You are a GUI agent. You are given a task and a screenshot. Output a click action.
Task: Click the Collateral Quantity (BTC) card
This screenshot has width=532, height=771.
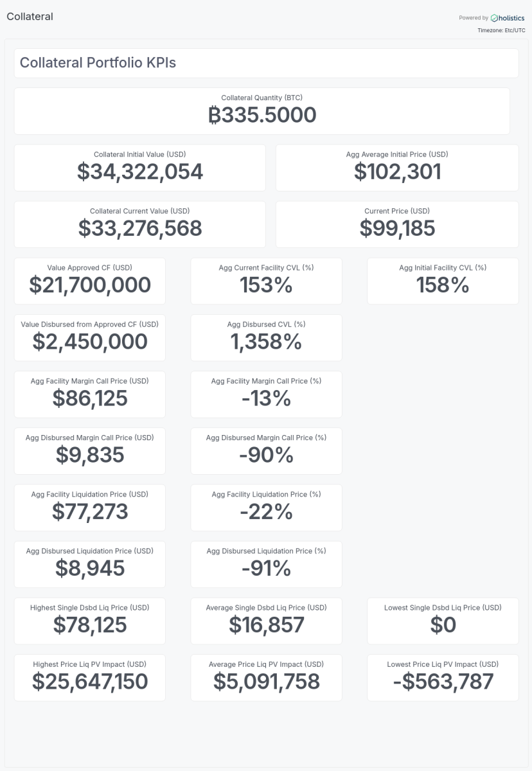262,111
